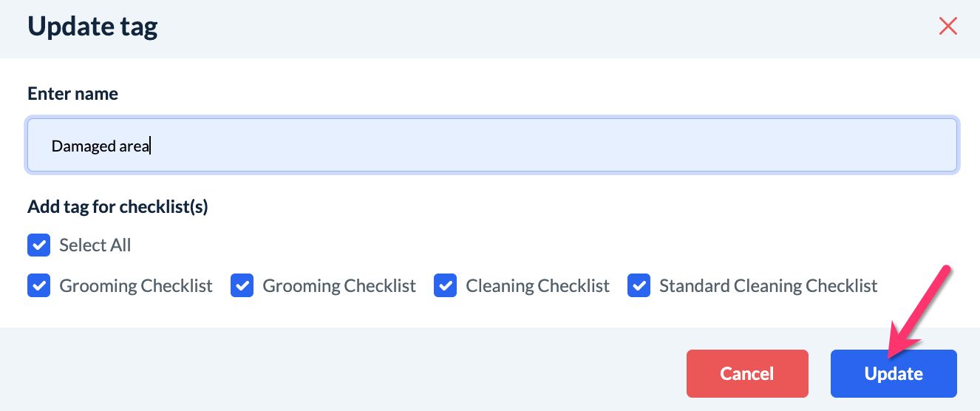This screenshot has width=980, height=411.
Task: Click the Update tag dialog title
Action: coord(92,27)
